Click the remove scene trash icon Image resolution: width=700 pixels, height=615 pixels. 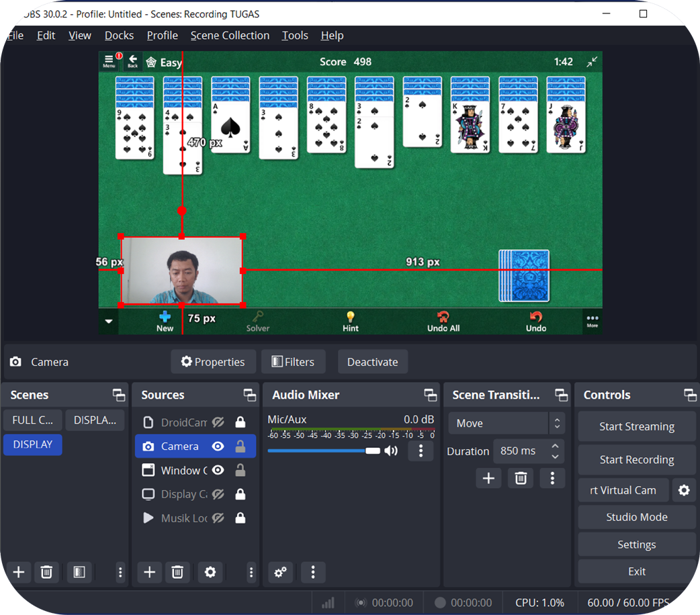click(46, 572)
